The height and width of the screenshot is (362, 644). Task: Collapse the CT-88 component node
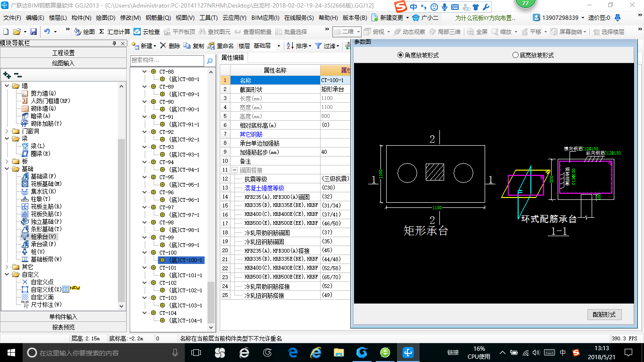click(x=145, y=72)
